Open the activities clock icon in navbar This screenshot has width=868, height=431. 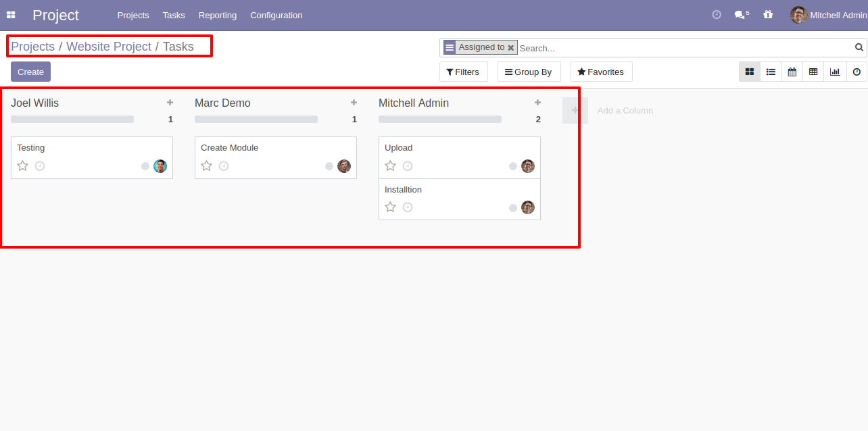point(717,14)
